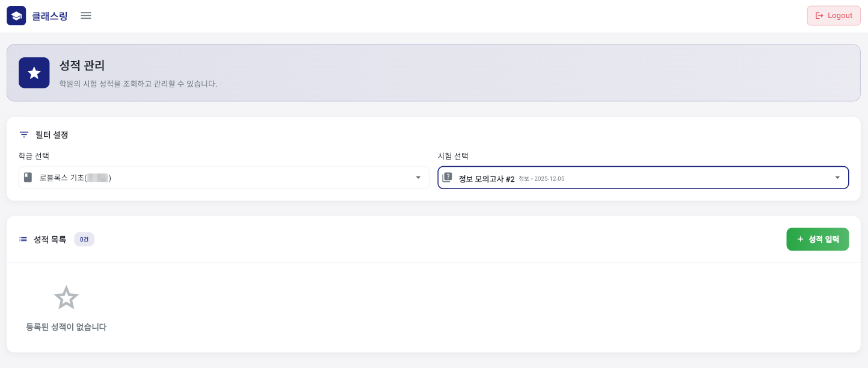Click the 클래스링 logo icon
Image resolution: width=868 pixels, height=368 pixels.
click(16, 16)
